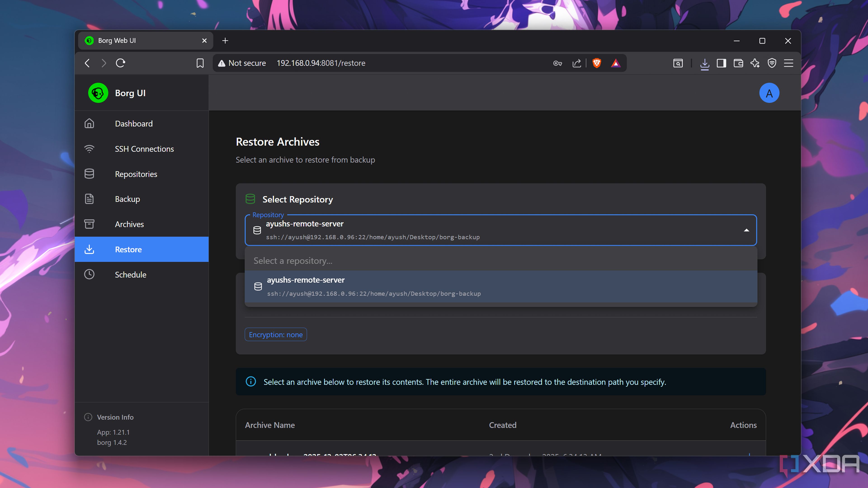868x488 pixels.
Task: Select the Restore sidebar item
Action: [x=142, y=249]
